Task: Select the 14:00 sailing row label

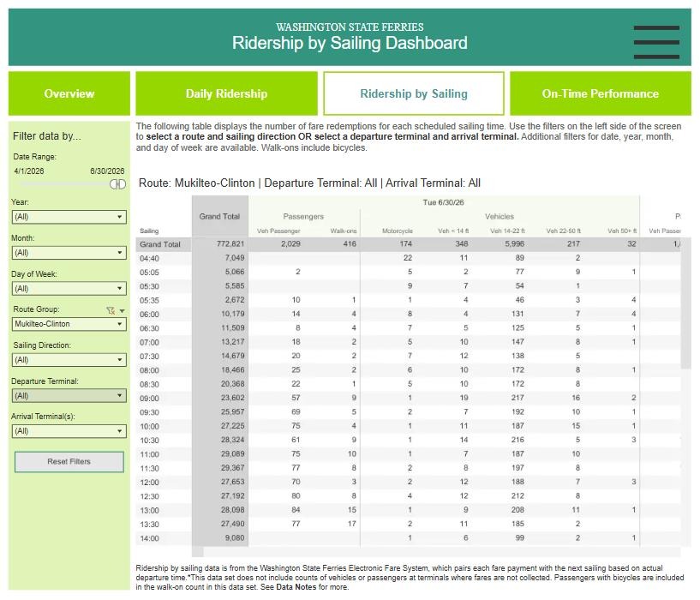Action: 149,538
